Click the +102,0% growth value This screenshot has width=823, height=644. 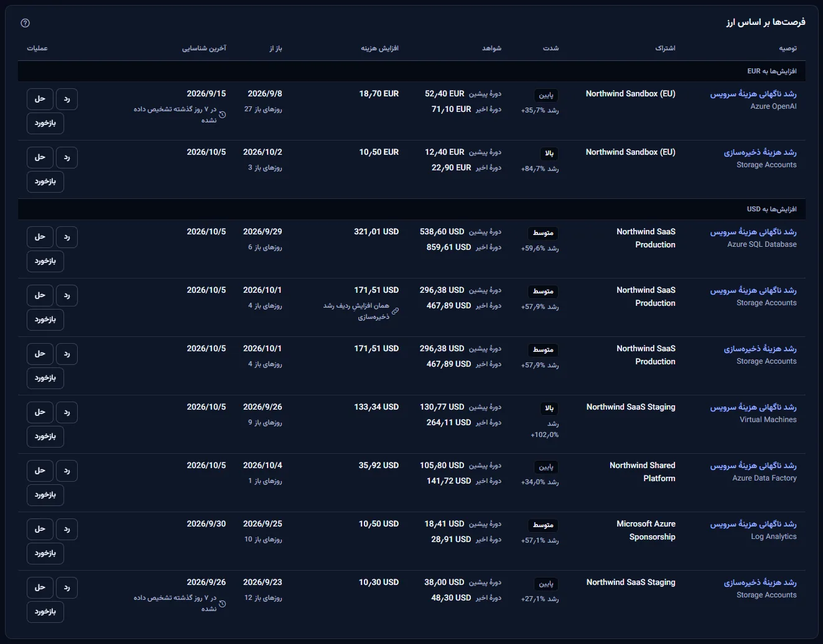545,435
